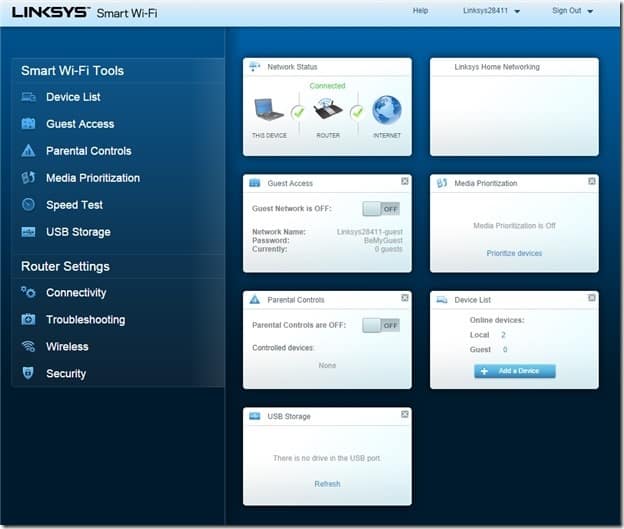The image size is (624, 529).
Task: Open the Help link in header
Action: [x=420, y=11]
